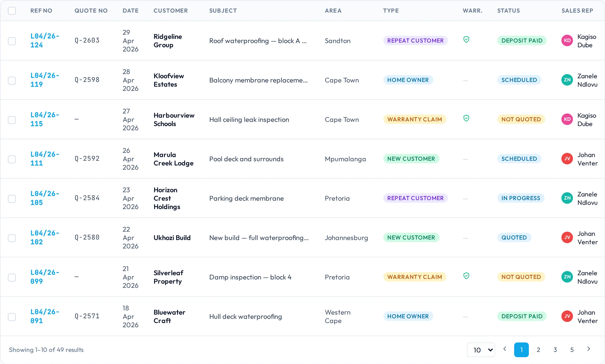Click JV avatar in Marula Creek Lodge row
Screen dimensions: 605x364
(x=567, y=159)
